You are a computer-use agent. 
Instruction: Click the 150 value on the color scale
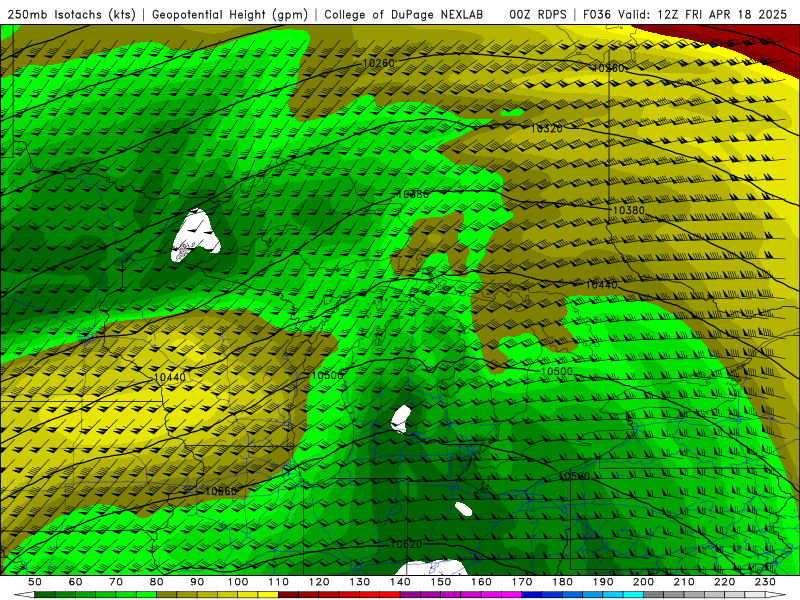click(441, 582)
